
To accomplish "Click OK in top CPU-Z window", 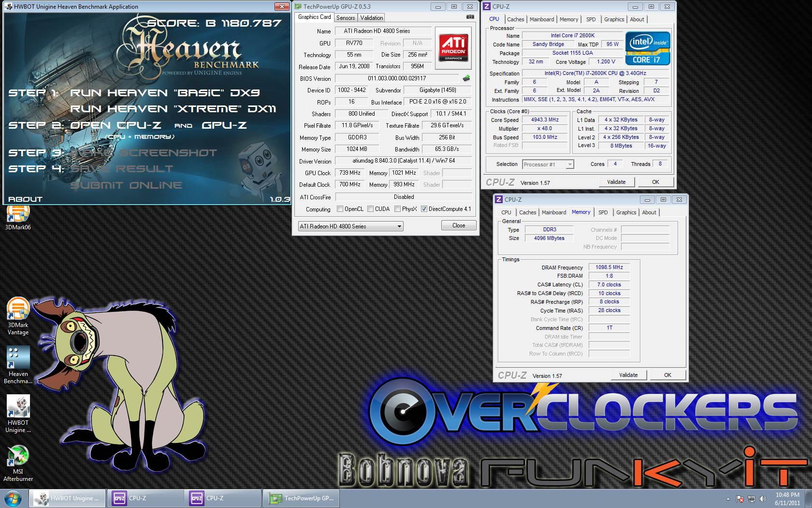I will coord(655,182).
